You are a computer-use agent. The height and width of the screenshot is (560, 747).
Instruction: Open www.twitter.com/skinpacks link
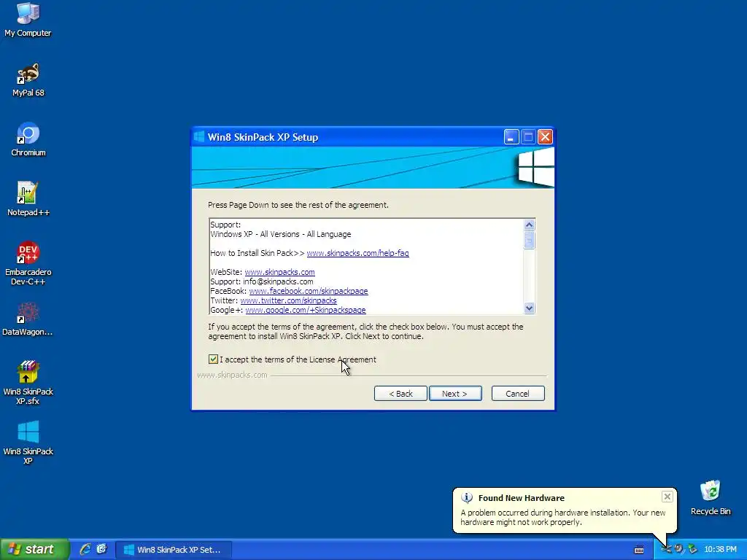click(x=288, y=301)
